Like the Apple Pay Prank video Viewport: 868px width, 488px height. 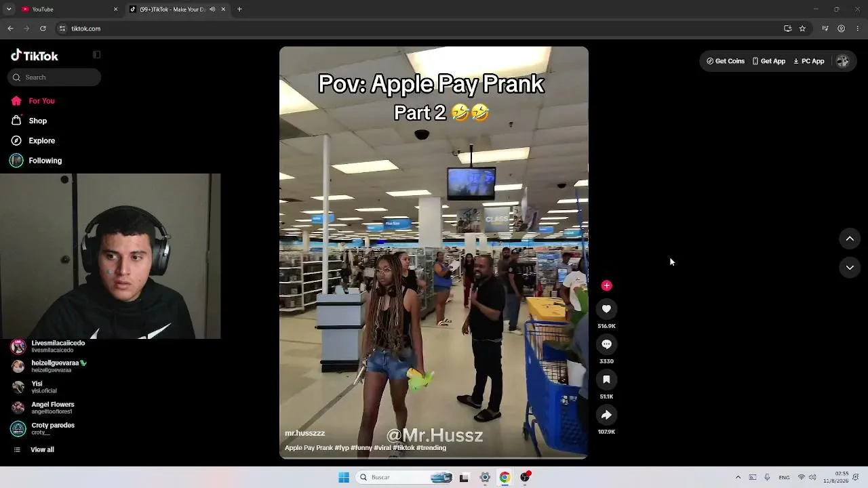606,309
